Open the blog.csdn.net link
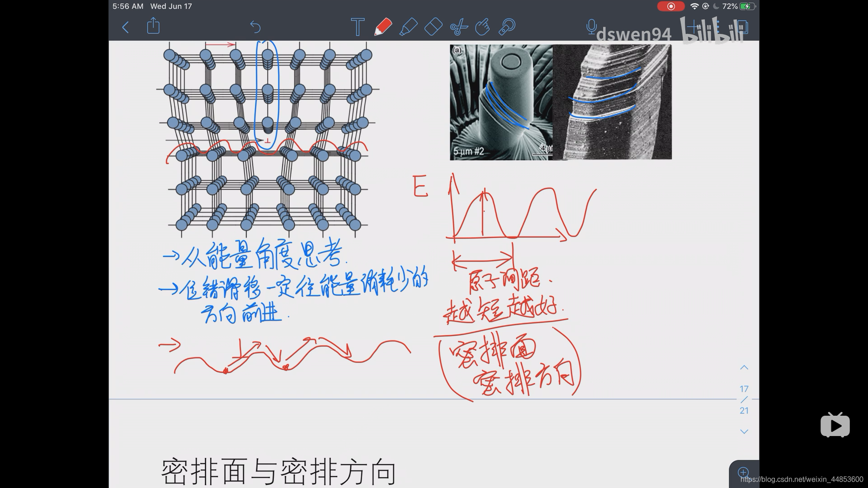868x488 pixels. 802,479
